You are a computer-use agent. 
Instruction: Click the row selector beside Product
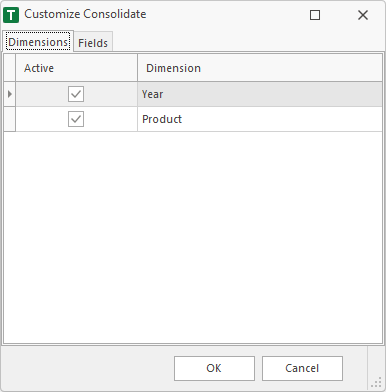coord(10,119)
